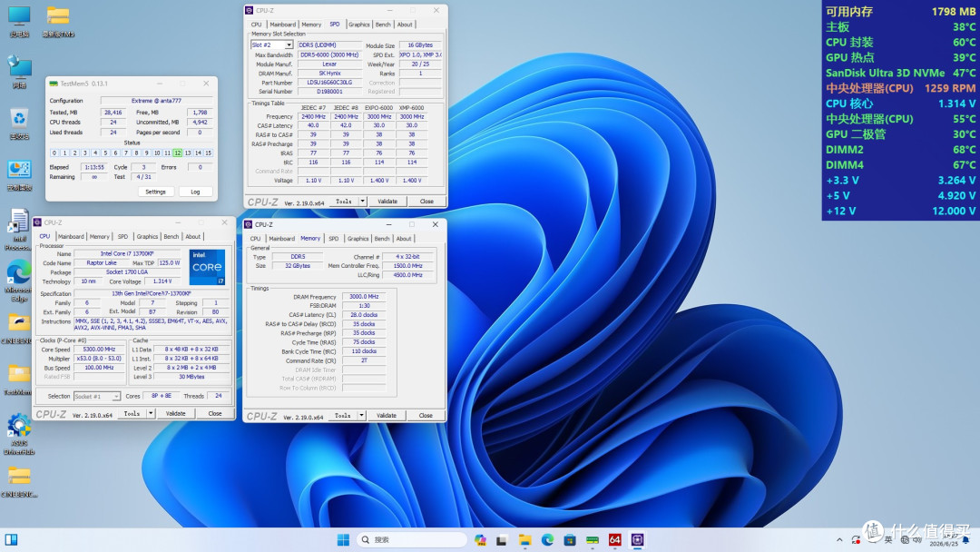The height and width of the screenshot is (552, 980).
Task: Switch to Mainboard tab in CPU window
Action: 71,237
